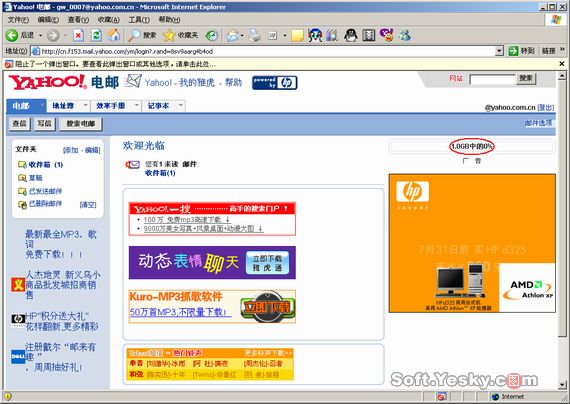570x404 pixels.
Task: Click the blocked popup icon in status bar
Action: point(441,396)
